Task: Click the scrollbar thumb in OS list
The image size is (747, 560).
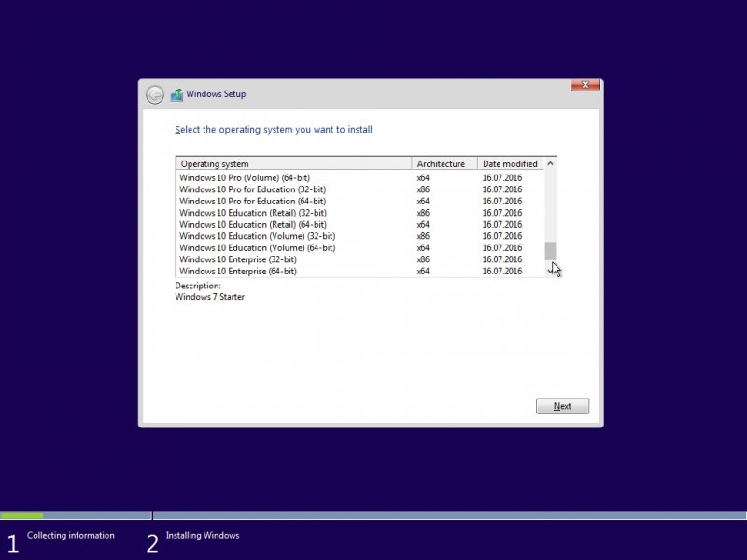Action: 550,251
